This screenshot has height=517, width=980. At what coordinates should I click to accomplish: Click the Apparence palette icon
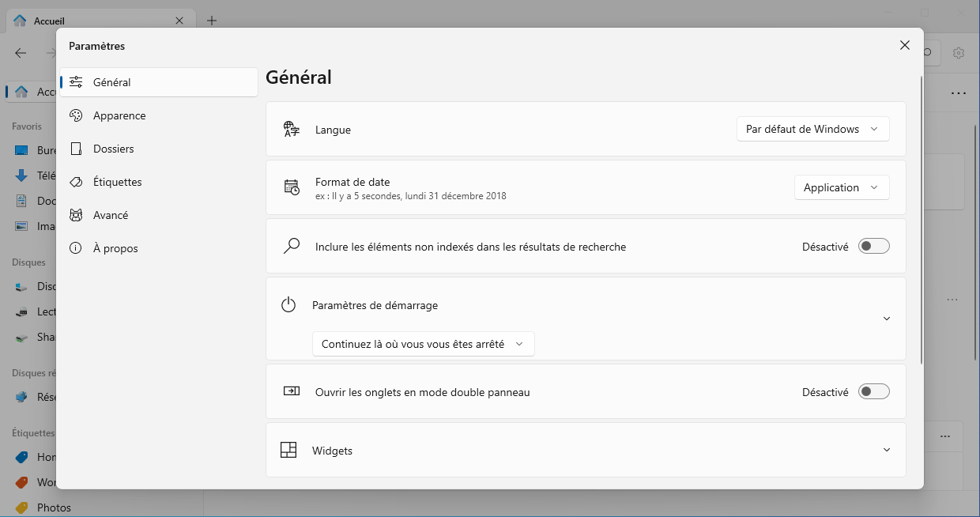coord(76,115)
